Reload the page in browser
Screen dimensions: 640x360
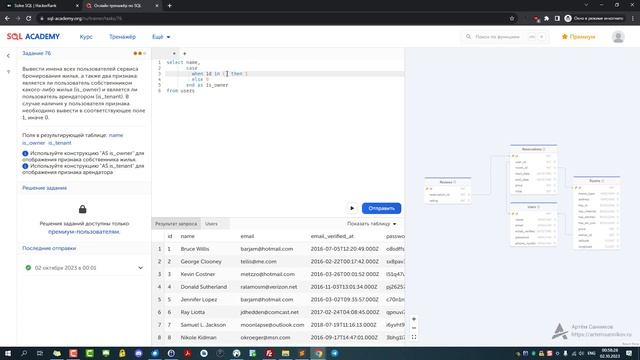(29, 18)
